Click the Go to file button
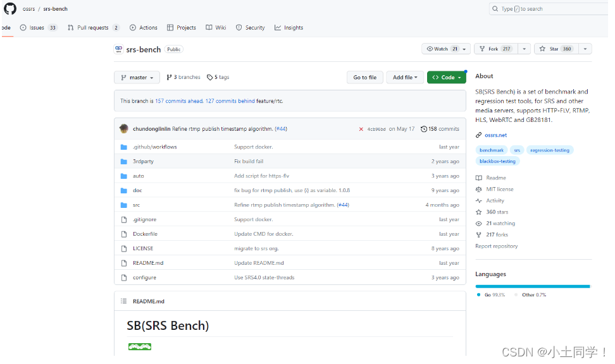The width and height of the screenshot is (615, 364). click(x=365, y=78)
